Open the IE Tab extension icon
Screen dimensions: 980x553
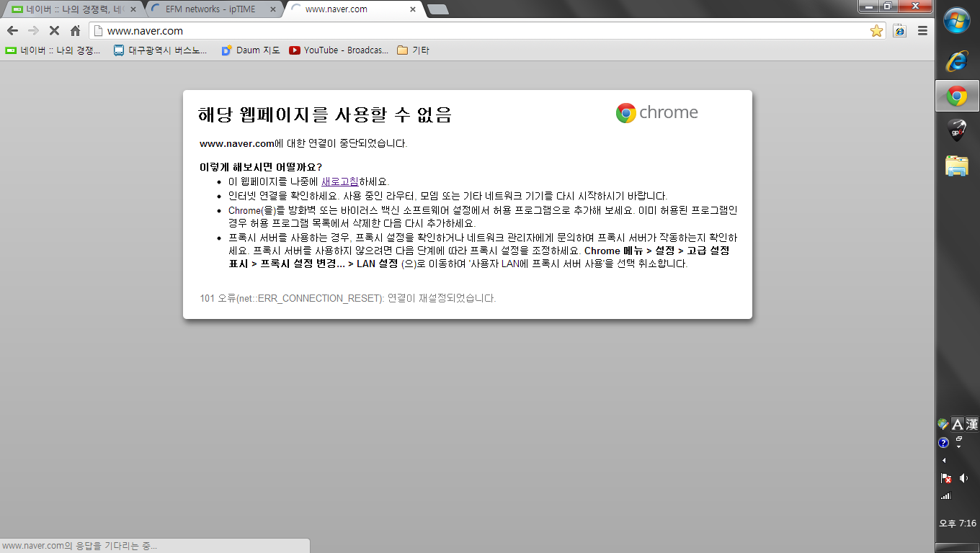(899, 31)
